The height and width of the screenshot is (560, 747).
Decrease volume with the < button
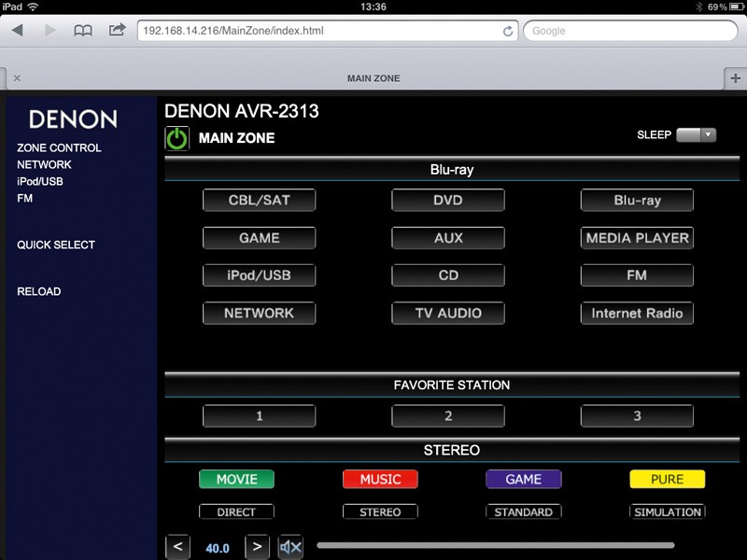[x=177, y=547]
